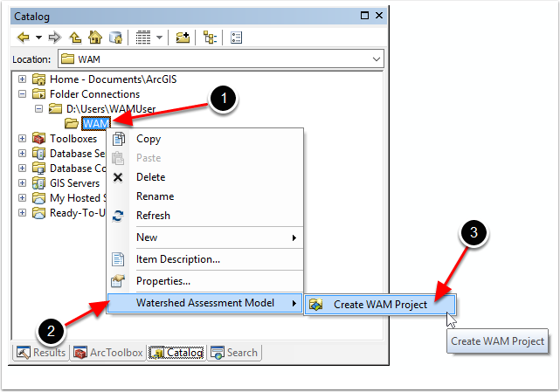560x392 pixels.
Task: Open the Default Geodatabase icon
Action: [115, 38]
